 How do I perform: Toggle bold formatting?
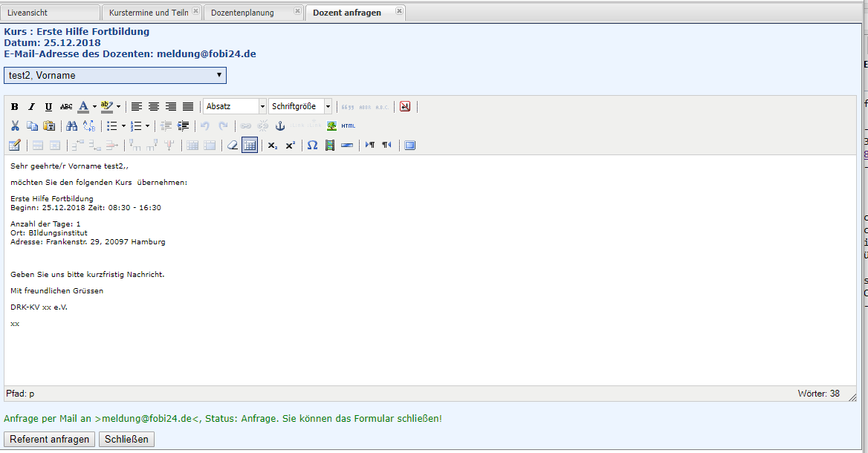[14, 107]
